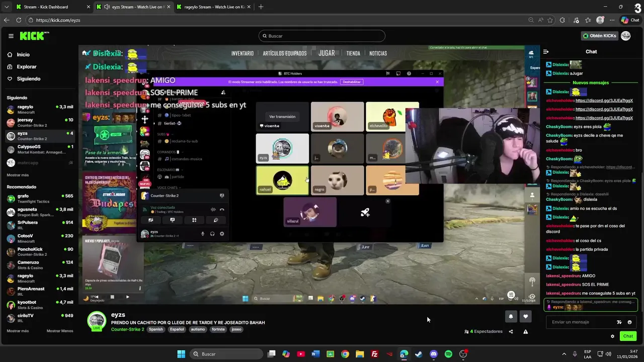Viewport: 644px width, 362px height.
Task: Open PonchoKick channel in Recomendado
Action: (39, 252)
